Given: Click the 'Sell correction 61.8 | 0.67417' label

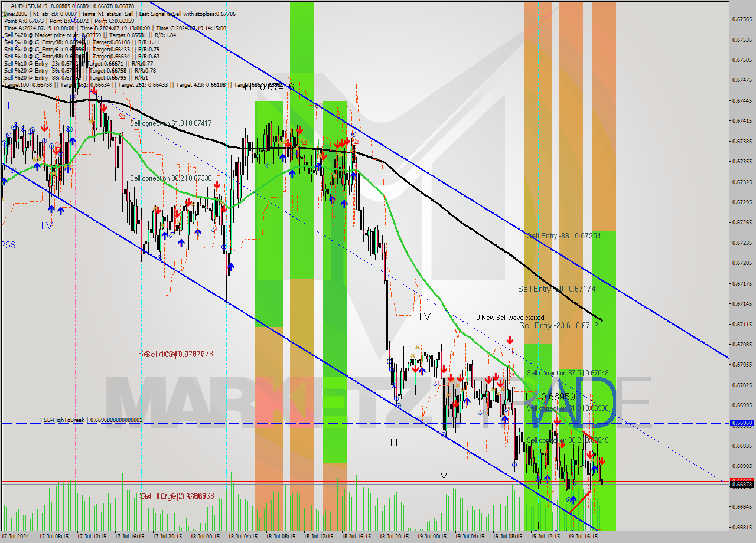Looking at the screenshot, I should click(171, 123).
